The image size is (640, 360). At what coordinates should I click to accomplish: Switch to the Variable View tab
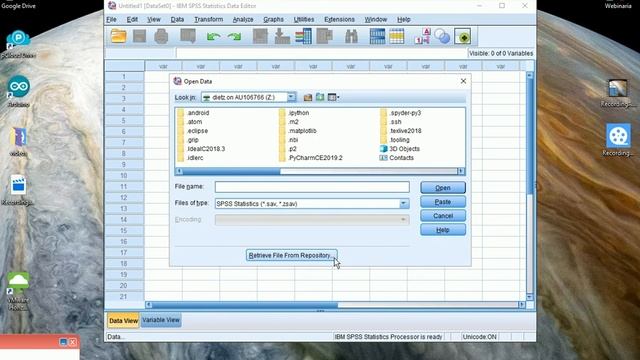click(161, 320)
